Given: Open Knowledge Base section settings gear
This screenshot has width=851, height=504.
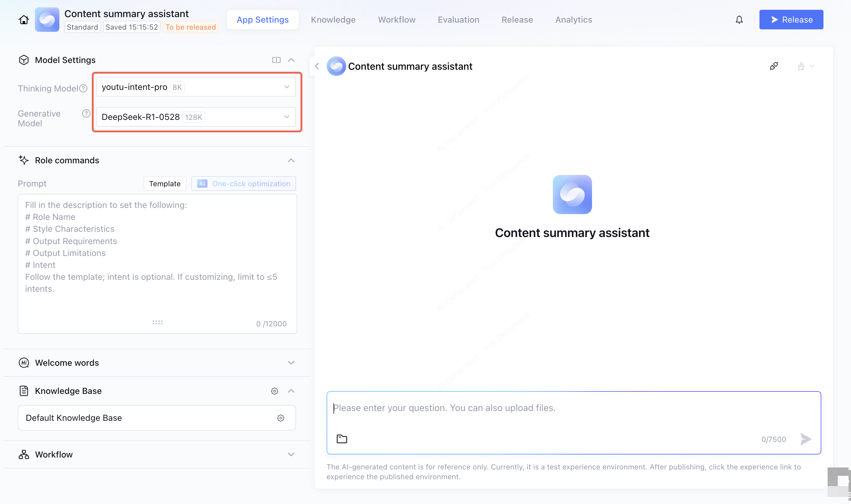Looking at the screenshot, I should click(274, 391).
